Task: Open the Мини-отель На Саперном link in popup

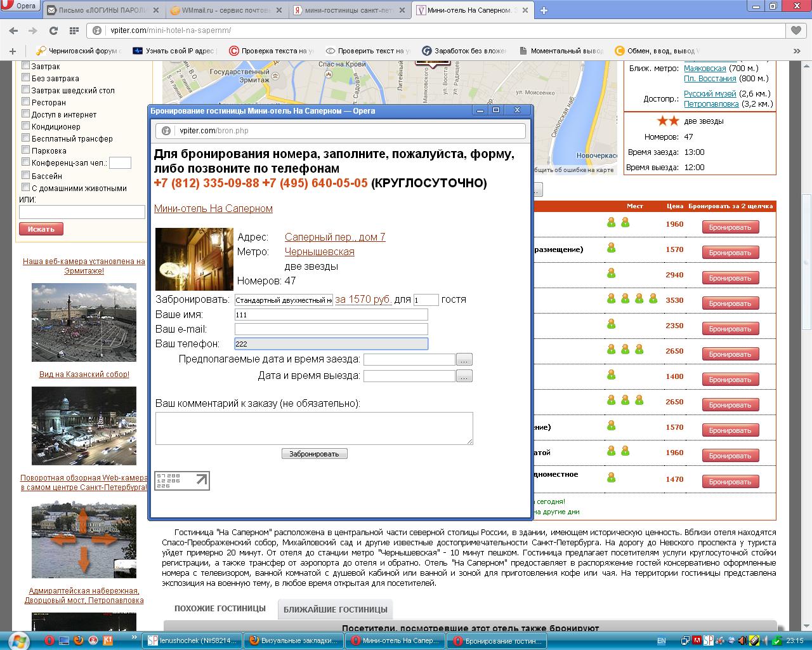Action: pos(213,208)
